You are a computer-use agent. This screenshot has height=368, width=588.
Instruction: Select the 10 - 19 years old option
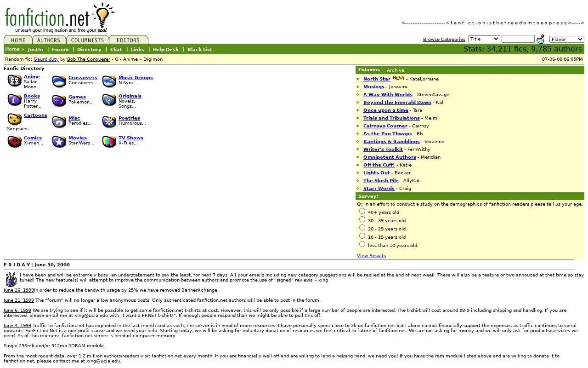point(362,236)
